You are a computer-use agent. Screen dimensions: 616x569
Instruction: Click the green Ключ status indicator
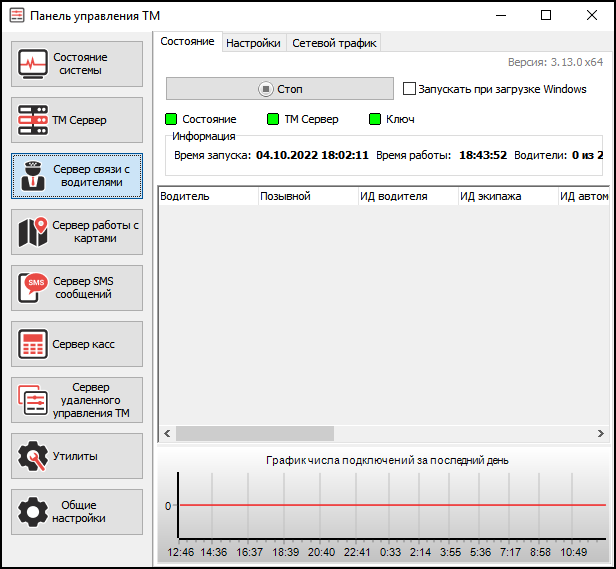coord(376,119)
